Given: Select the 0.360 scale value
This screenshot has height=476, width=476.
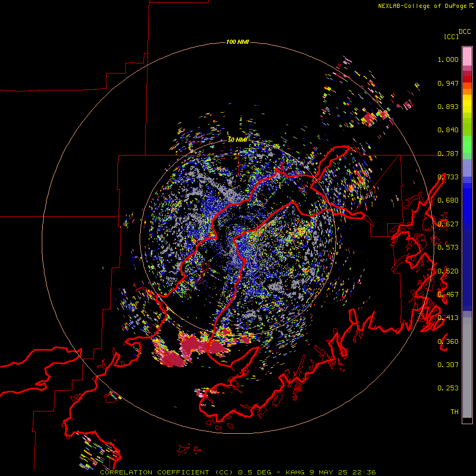Looking at the screenshot, I should 448,341.
